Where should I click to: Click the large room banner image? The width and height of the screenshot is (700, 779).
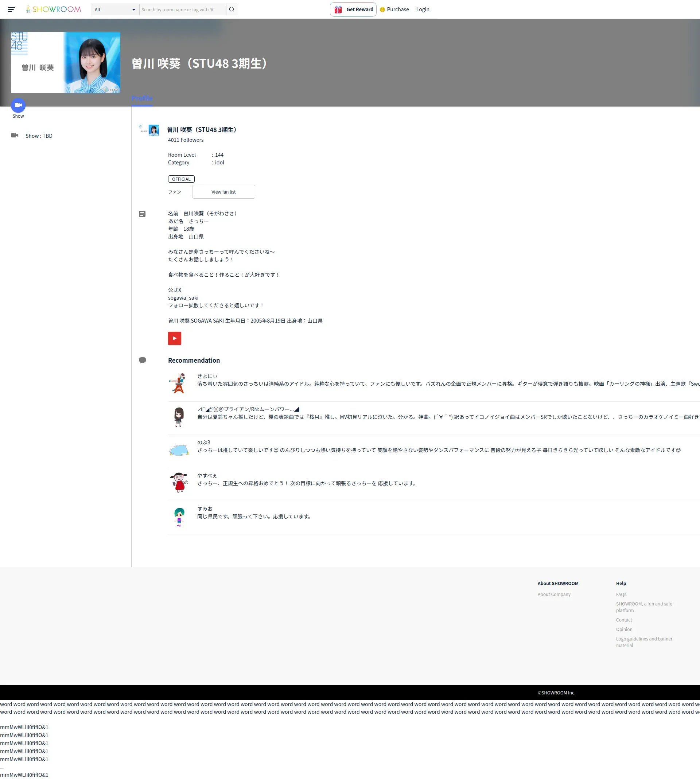(x=65, y=63)
